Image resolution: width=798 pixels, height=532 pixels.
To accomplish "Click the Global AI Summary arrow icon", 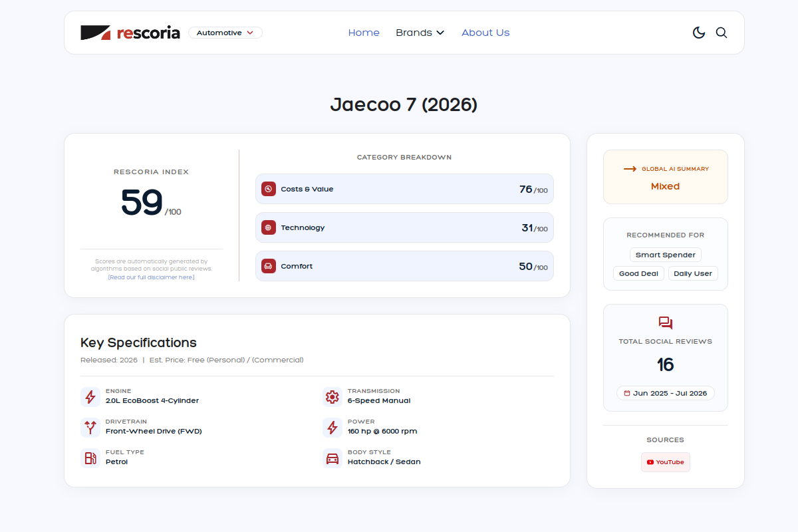I will point(630,169).
